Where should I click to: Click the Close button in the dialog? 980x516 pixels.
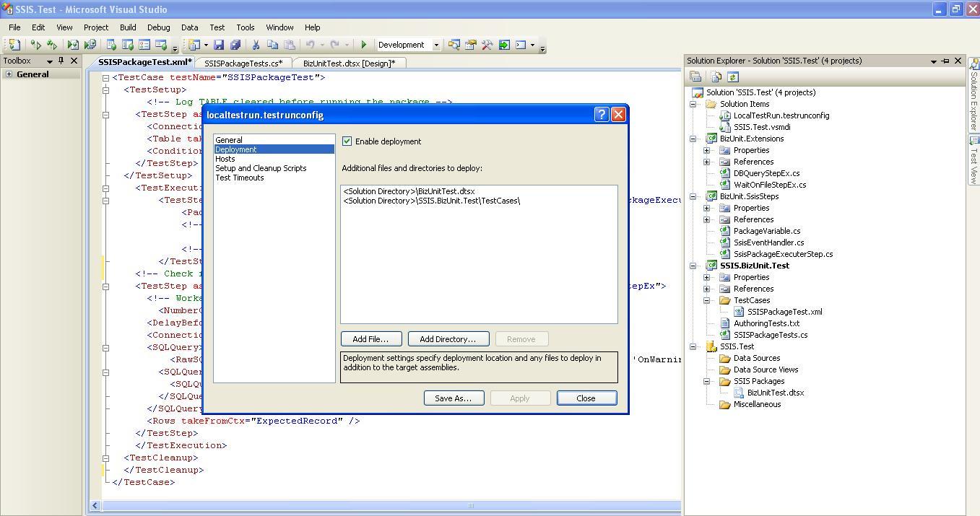pyautogui.click(x=586, y=398)
